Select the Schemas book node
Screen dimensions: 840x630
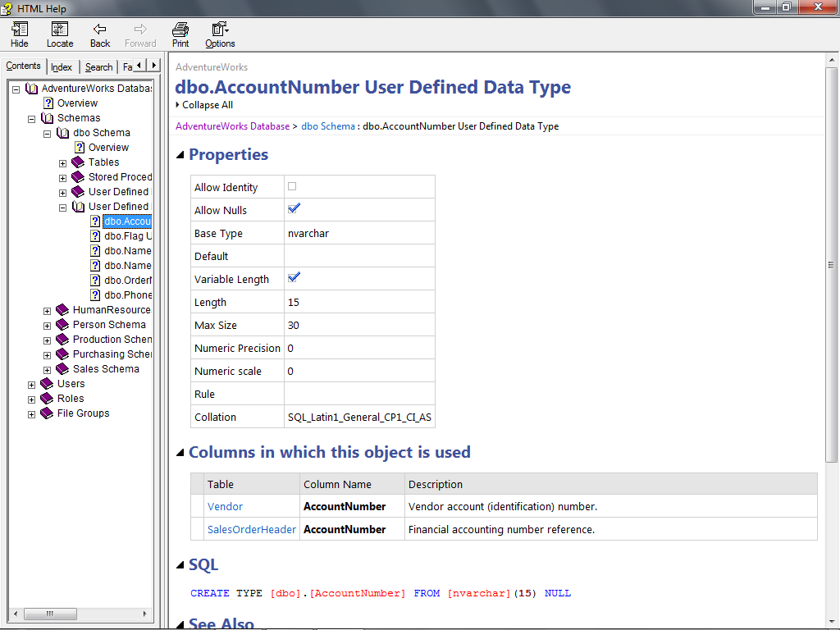click(x=79, y=118)
